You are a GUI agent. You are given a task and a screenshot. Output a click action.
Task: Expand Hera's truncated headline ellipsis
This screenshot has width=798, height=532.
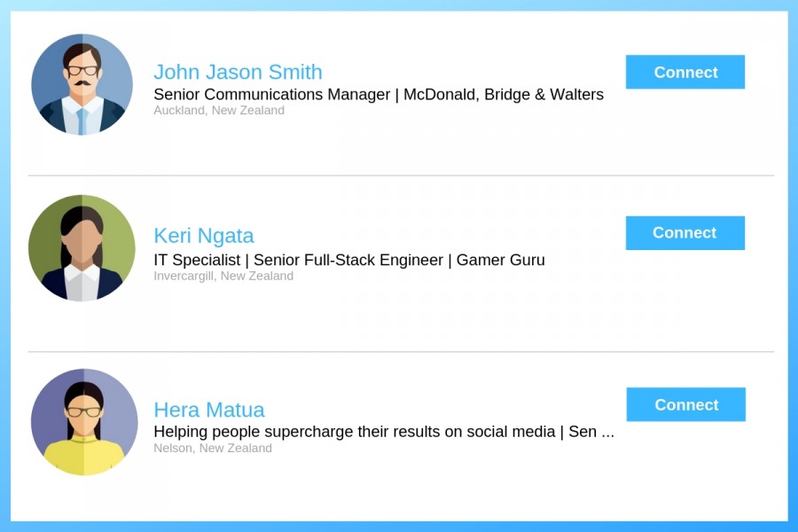point(607,433)
